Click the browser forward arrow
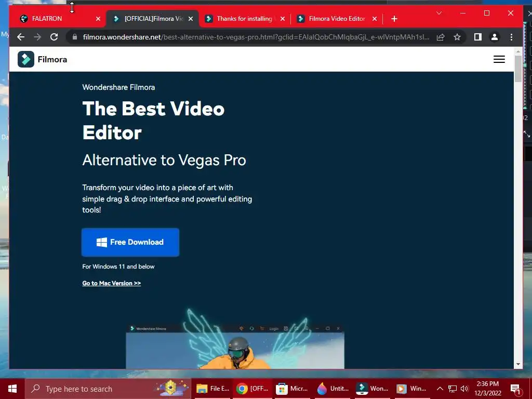 click(37, 37)
